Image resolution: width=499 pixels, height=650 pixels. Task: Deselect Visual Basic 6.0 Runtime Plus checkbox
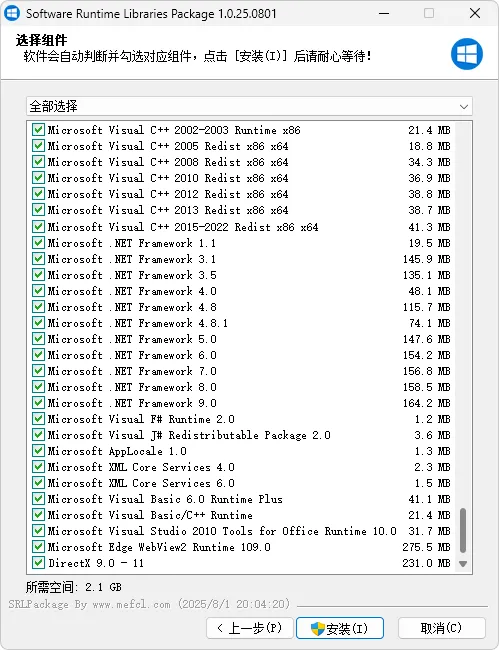[x=38, y=499]
